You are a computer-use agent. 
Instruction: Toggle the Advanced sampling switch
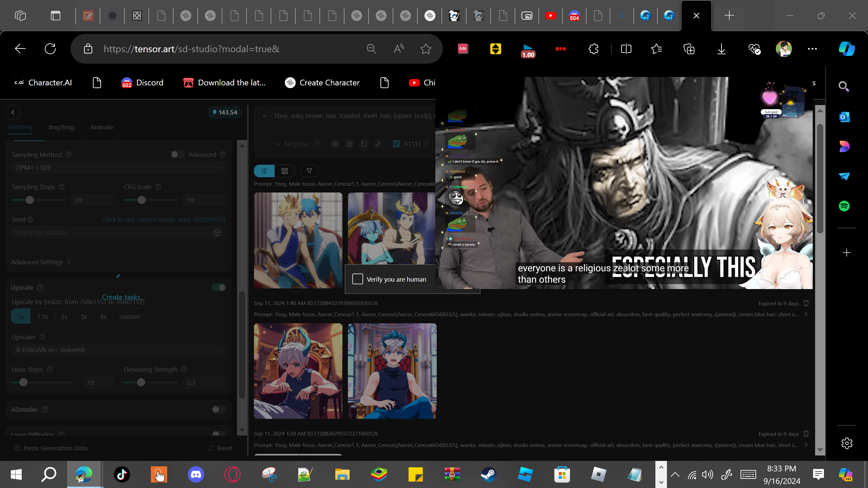pyautogui.click(x=177, y=155)
